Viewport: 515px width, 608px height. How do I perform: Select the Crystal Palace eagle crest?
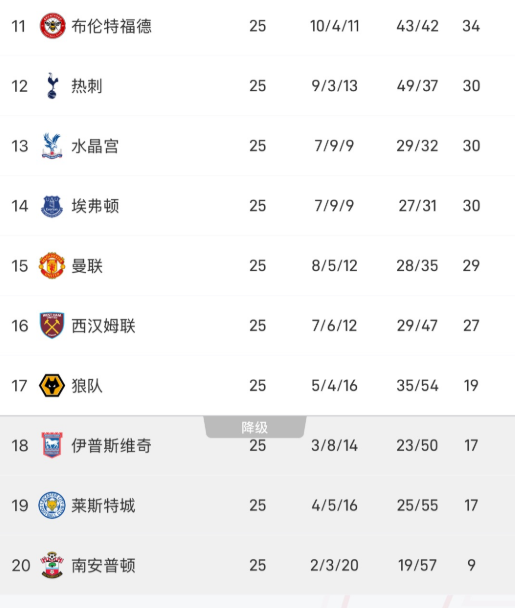[52, 146]
